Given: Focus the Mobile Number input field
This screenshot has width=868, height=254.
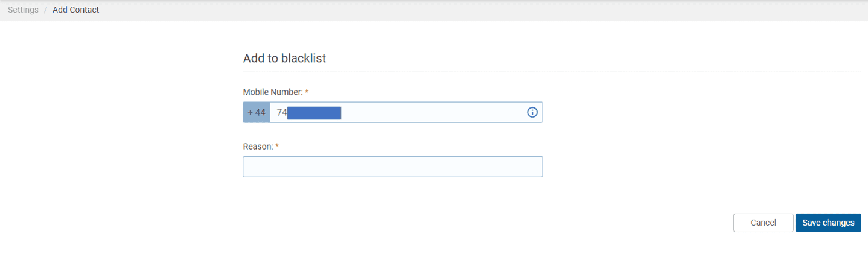Looking at the screenshot, I should click(x=406, y=112).
